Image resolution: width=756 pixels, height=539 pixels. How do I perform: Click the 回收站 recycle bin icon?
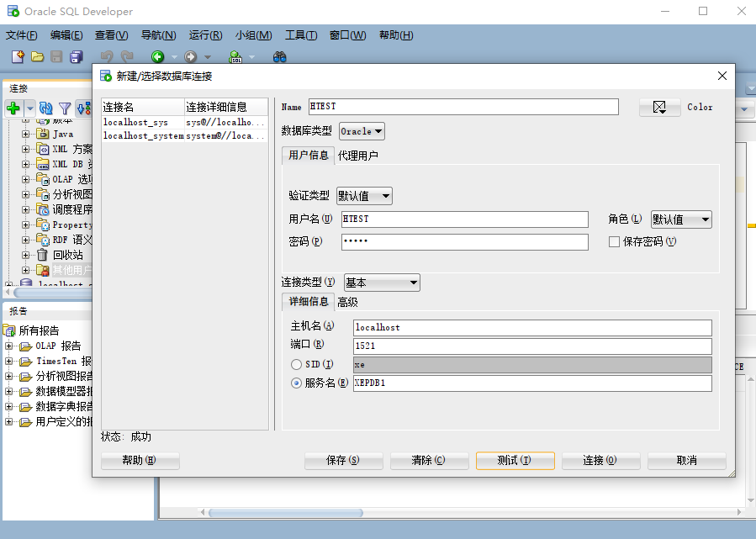pyautogui.click(x=43, y=255)
